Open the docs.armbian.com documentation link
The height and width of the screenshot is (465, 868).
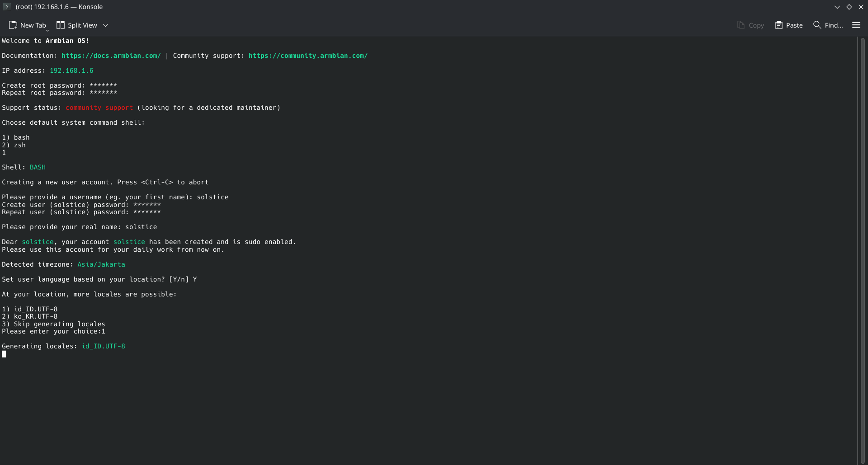(x=111, y=56)
